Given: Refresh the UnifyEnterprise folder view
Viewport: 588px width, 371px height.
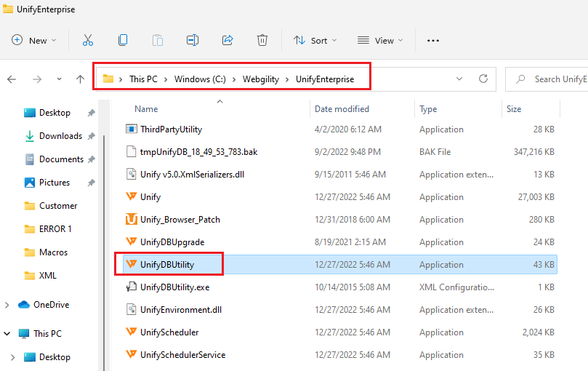Looking at the screenshot, I should point(483,79).
